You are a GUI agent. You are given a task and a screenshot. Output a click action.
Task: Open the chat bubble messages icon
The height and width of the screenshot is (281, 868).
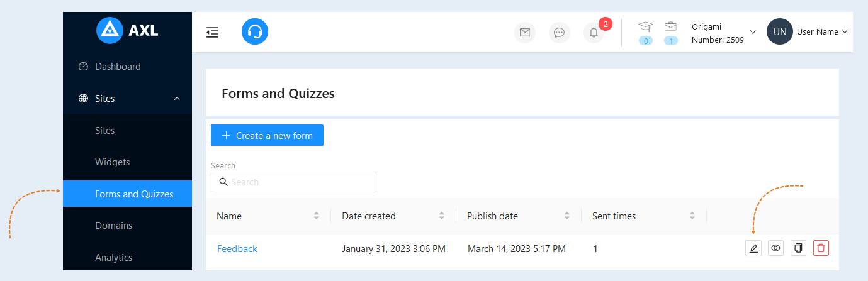pos(559,33)
